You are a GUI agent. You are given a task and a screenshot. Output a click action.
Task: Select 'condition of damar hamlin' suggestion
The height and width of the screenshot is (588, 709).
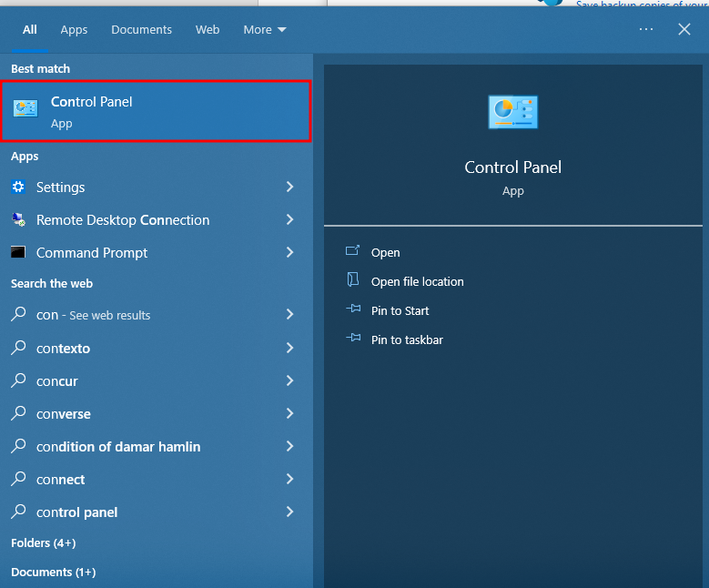coord(156,446)
